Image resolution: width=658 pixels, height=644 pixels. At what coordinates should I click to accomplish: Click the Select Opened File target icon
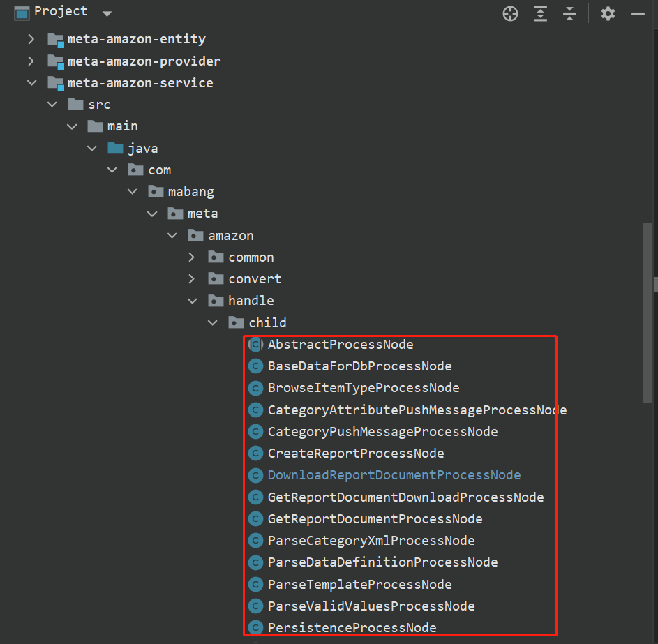click(511, 13)
